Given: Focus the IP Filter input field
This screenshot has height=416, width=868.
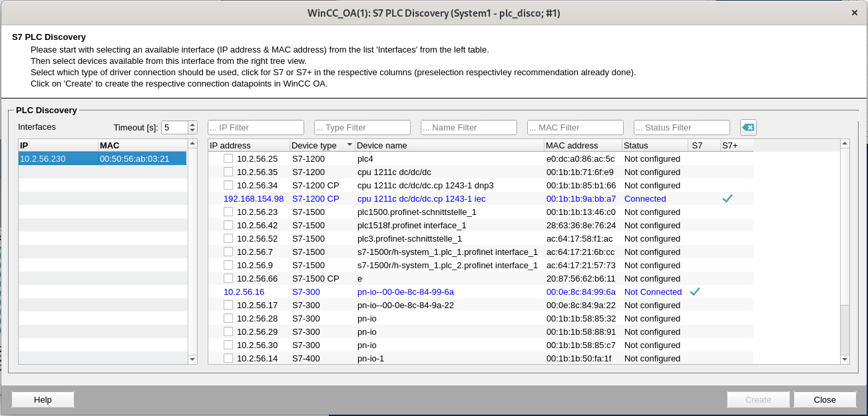Looking at the screenshot, I should 256,127.
